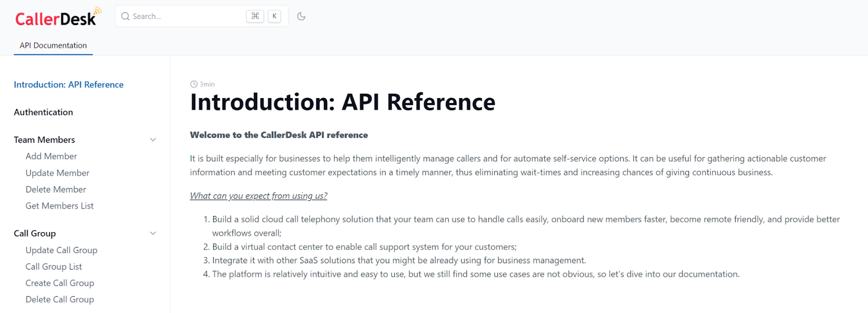Click list item about intuitive platform
The height and width of the screenshot is (313, 868).
pos(476,274)
